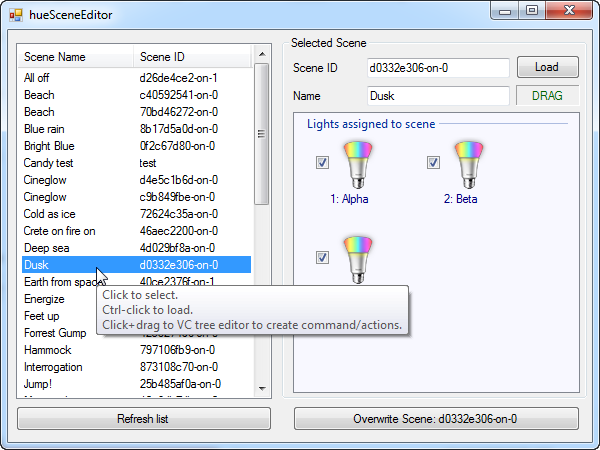Click the scene list scrollbar thumb

262,134
